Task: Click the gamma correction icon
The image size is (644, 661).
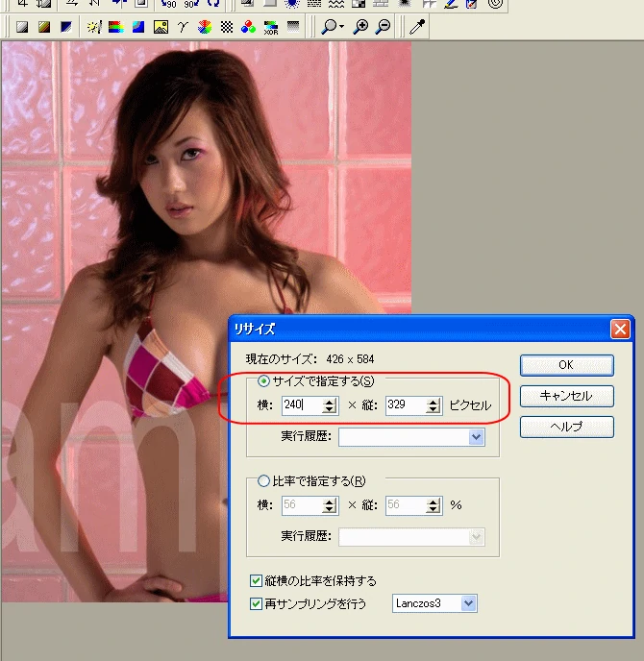Action: [182, 27]
